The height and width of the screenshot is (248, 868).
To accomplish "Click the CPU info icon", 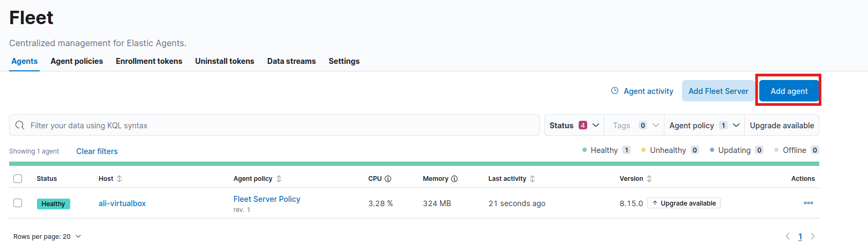I will point(388,179).
